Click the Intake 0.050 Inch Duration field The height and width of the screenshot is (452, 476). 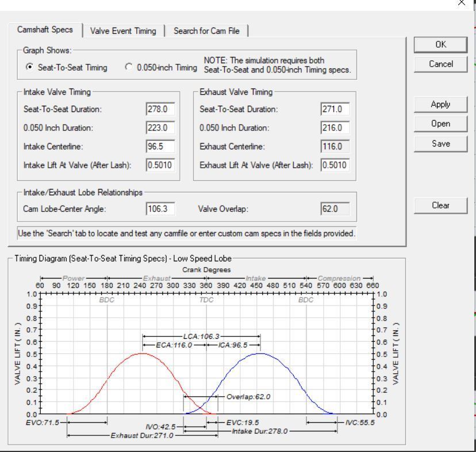(x=160, y=128)
